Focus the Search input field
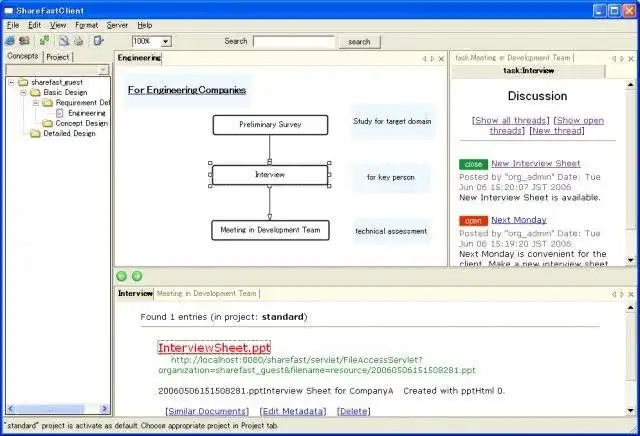The image size is (640, 436). (293, 41)
